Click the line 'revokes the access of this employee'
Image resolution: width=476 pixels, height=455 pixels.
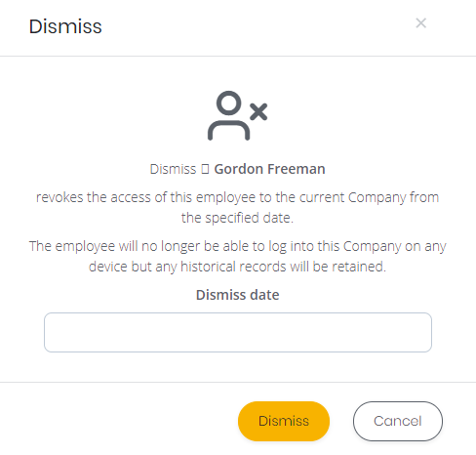click(237, 197)
